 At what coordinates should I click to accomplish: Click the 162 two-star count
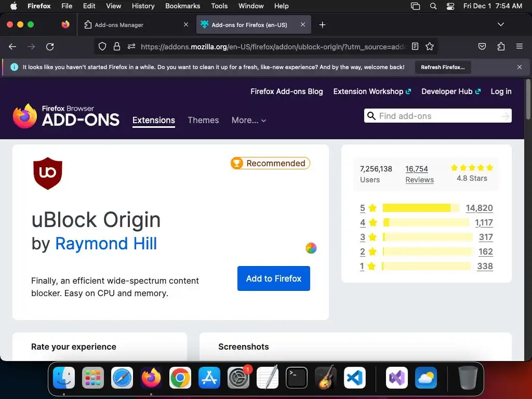486,252
